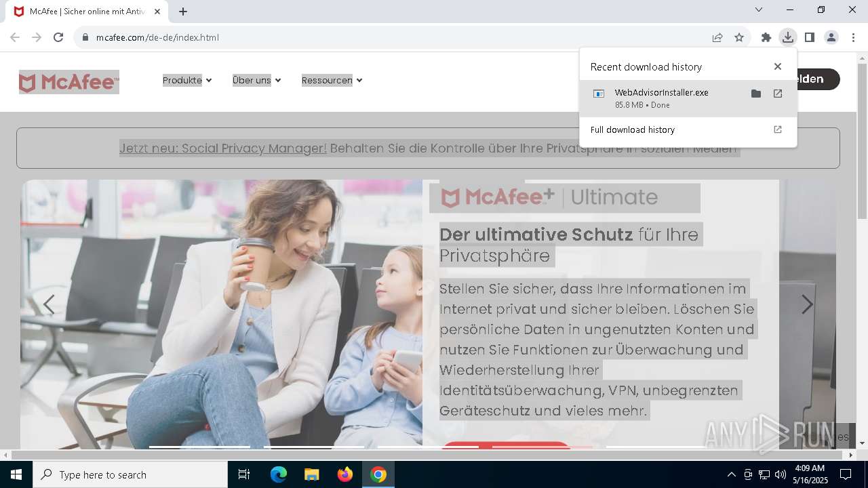Reload the McAfee page
This screenshot has height=488, width=868.
coord(58,37)
